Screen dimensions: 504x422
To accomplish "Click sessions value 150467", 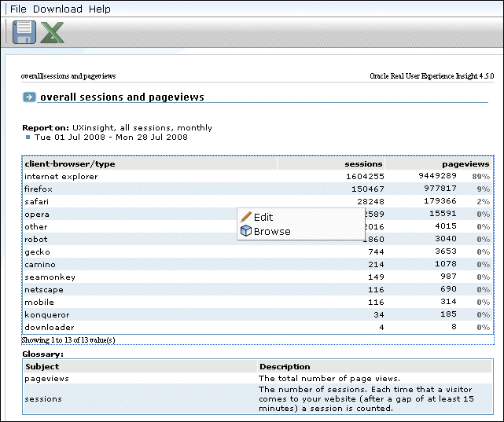I will (x=368, y=189).
